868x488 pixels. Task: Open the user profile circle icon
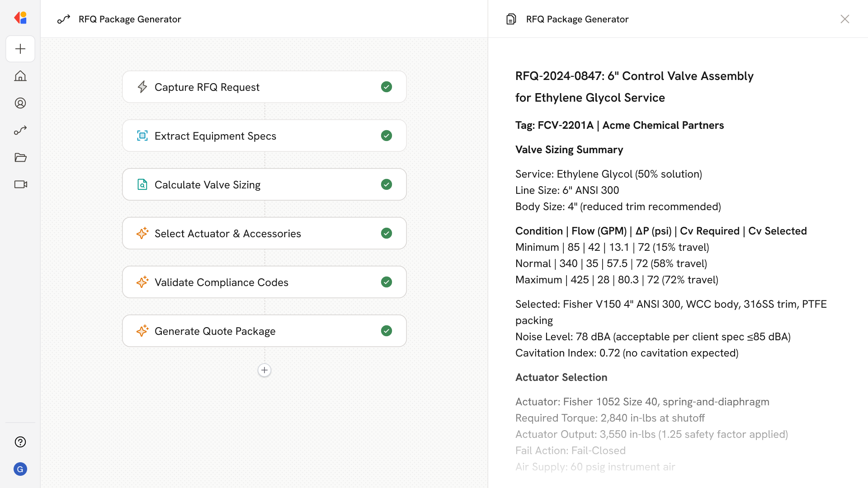point(20,103)
